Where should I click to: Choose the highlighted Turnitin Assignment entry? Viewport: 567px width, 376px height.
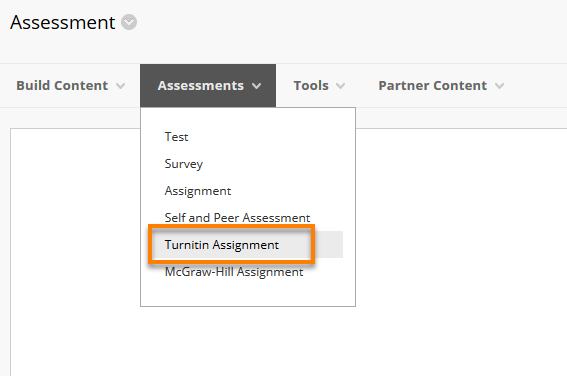[222, 245]
